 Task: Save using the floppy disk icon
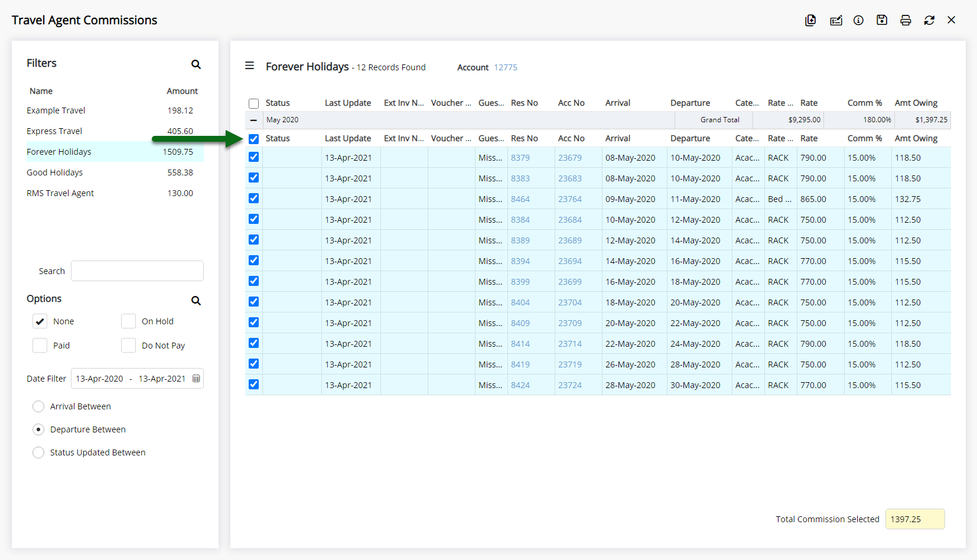[x=882, y=20]
